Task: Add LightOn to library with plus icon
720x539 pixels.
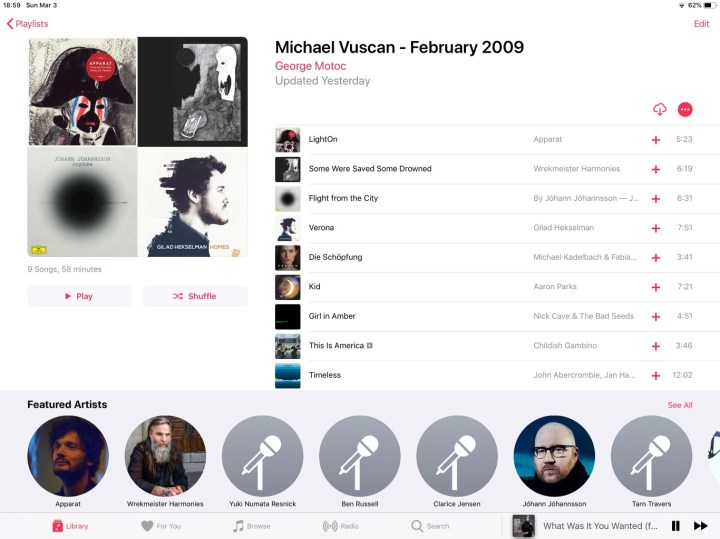Action: point(656,140)
